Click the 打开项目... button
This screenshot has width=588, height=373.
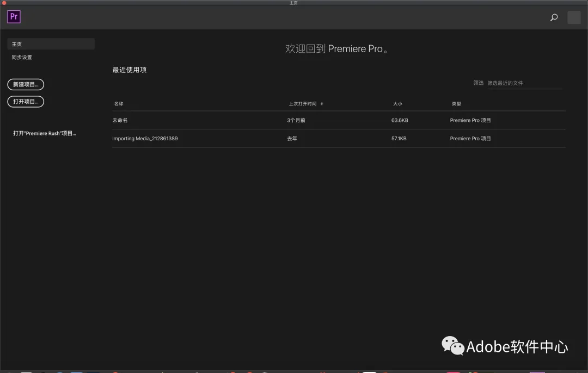[x=26, y=102]
